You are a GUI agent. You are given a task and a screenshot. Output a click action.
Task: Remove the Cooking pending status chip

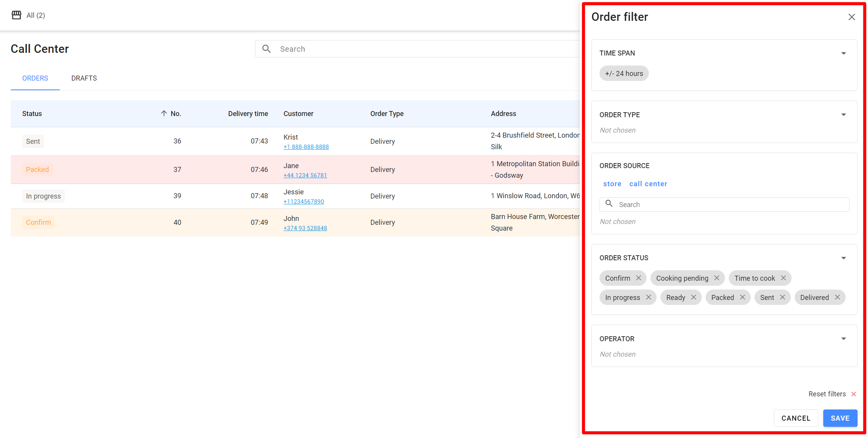pos(717,278)
